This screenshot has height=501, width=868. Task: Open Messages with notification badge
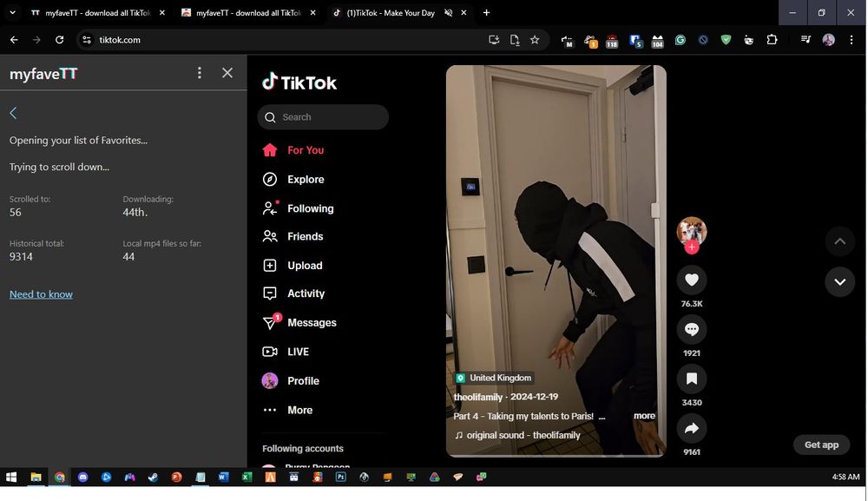[299, 322]
